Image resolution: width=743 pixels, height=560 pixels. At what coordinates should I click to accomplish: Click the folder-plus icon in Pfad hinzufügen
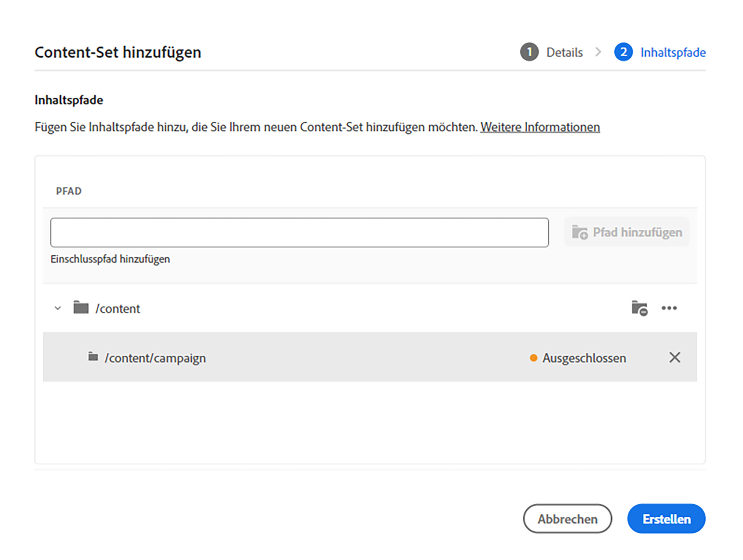click(x=580, y=232)
